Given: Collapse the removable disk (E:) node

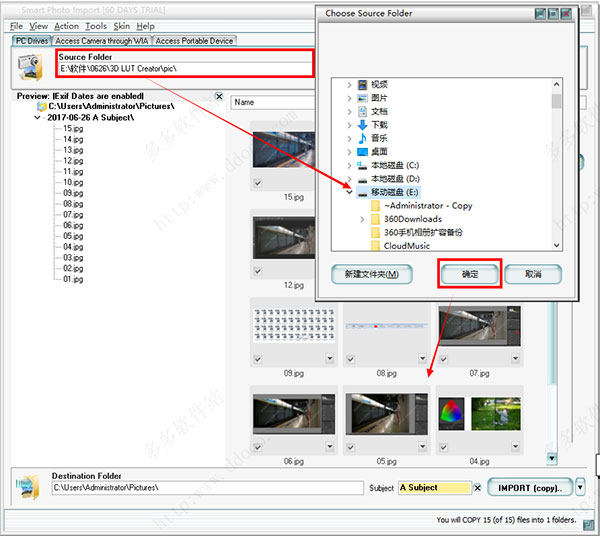Looking at the screenshot, I should point(349,192).
